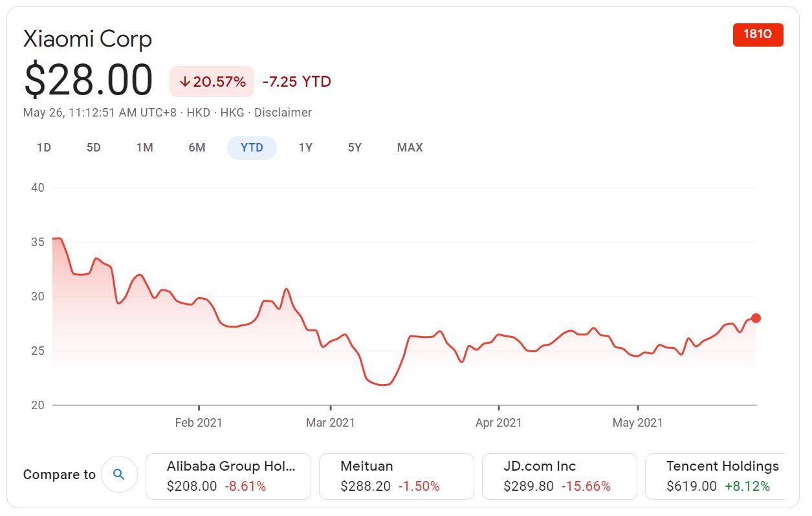Open the MAX time range
The width and height of the screenshot is (812, 516).
pyautogui.click(x=409, y=148)
